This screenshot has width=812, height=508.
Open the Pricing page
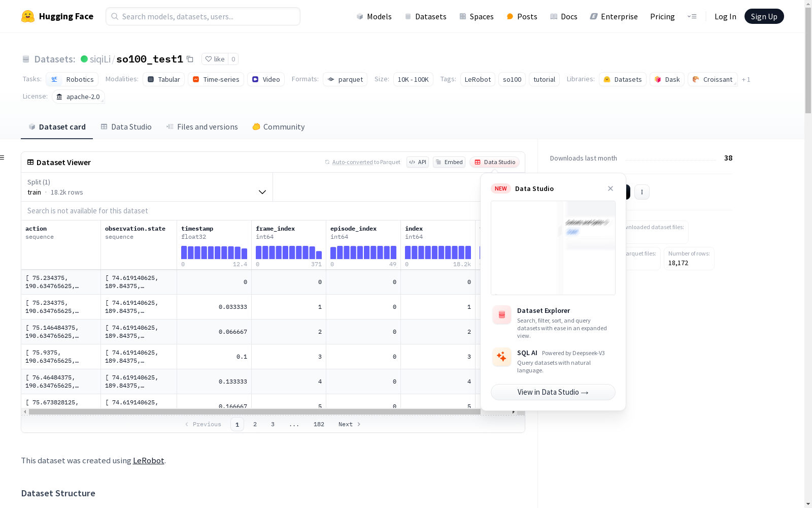tap(662, 16)
